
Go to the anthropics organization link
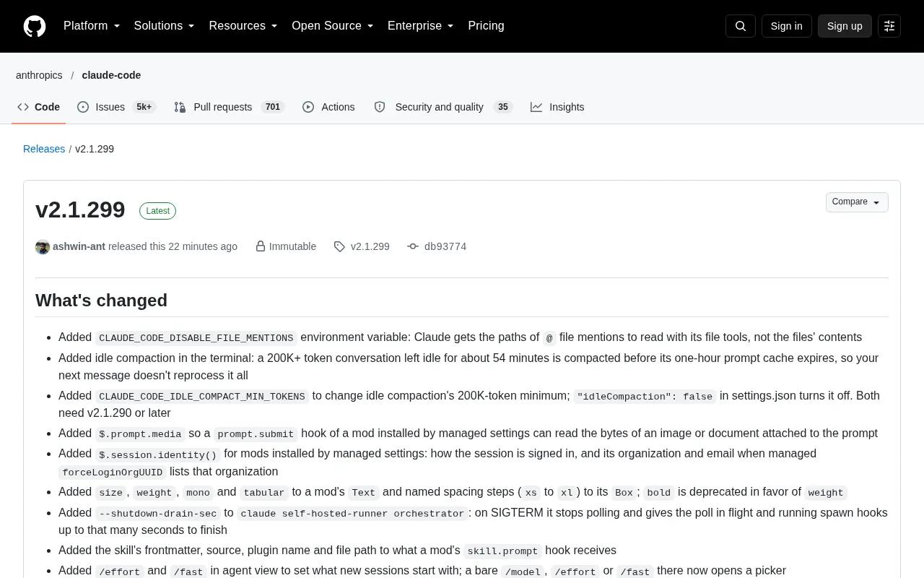point(39,75)
